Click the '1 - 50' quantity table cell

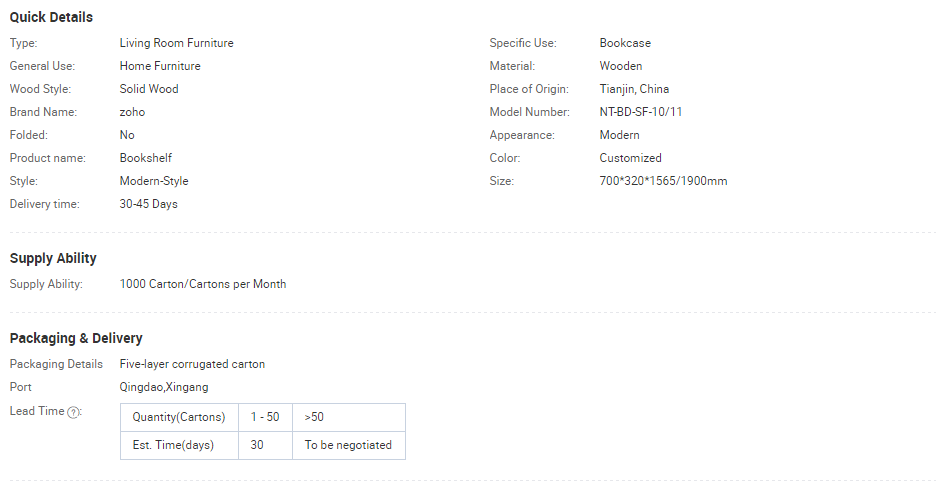pyautogui.click(x=265, y=417)
